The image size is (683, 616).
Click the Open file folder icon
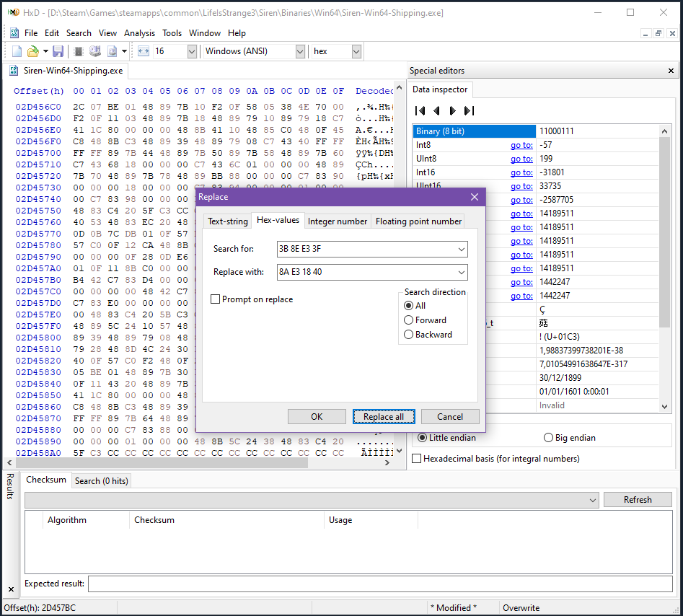point(32,51)
